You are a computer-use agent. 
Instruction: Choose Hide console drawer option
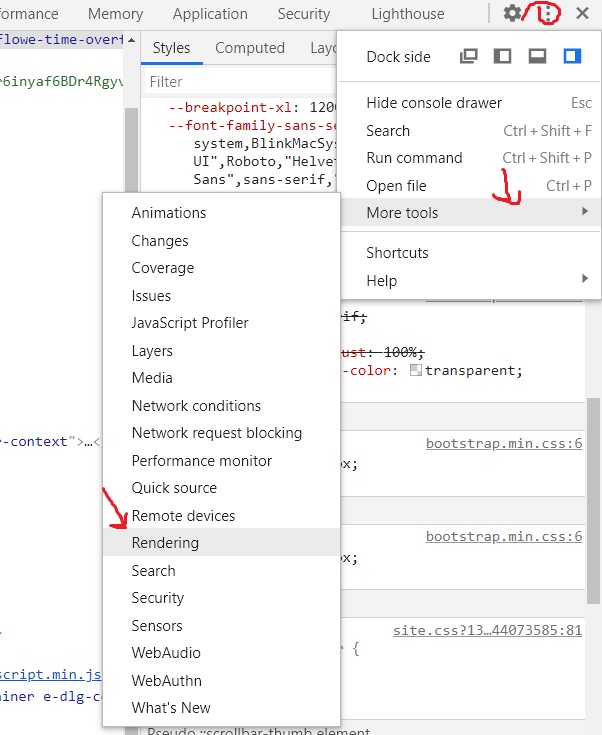point(434,103)
